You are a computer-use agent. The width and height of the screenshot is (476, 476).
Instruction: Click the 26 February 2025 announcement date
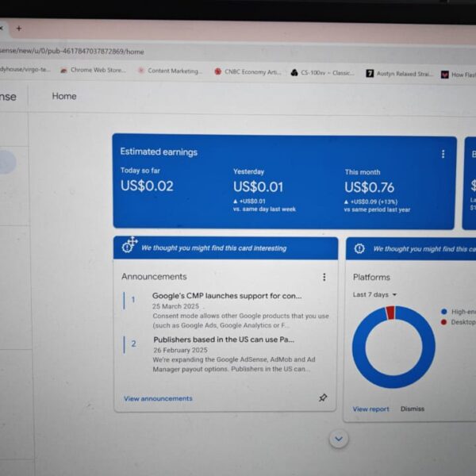pos(180,350)
